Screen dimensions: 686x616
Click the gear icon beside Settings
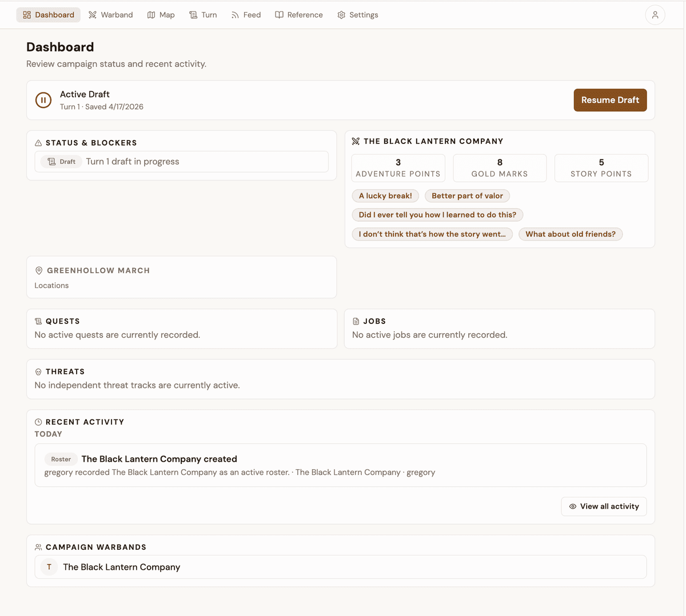(341, 15)
